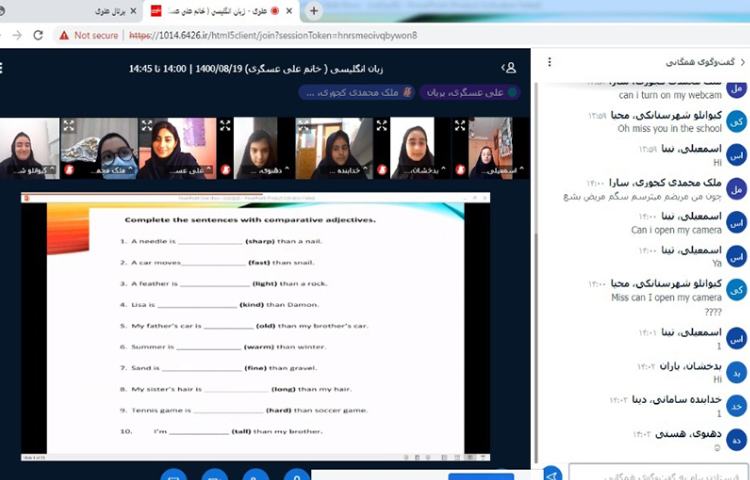
Task: Open a new browser tab
Action: click(314, 11)
